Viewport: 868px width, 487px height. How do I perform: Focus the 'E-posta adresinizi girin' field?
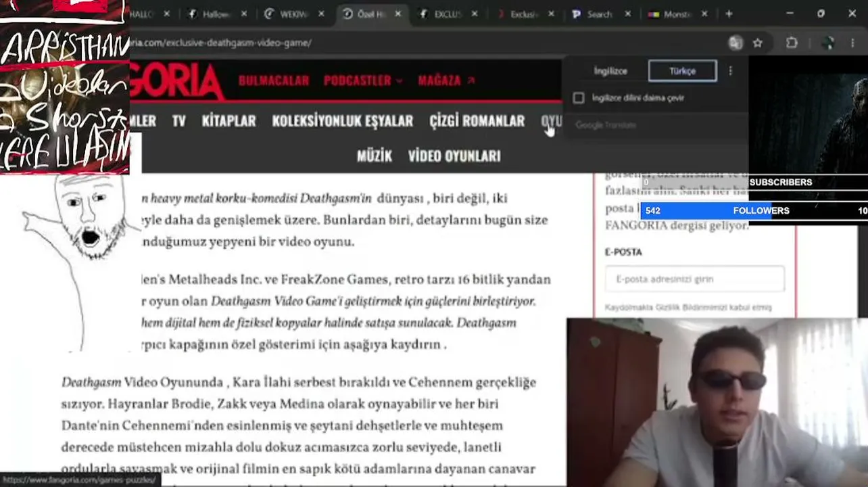coord(695,279)
